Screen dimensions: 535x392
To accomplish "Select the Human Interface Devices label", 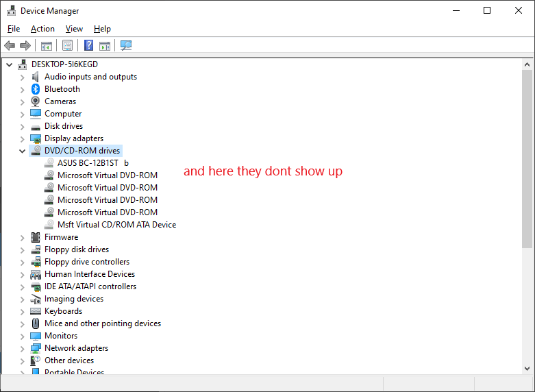I will pyautogui.click(x=90, y=274).
